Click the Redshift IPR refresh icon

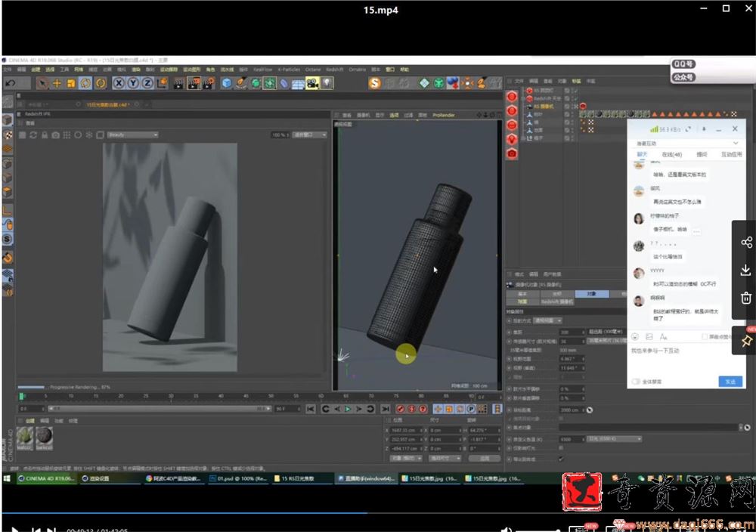(x=33, y=135)
